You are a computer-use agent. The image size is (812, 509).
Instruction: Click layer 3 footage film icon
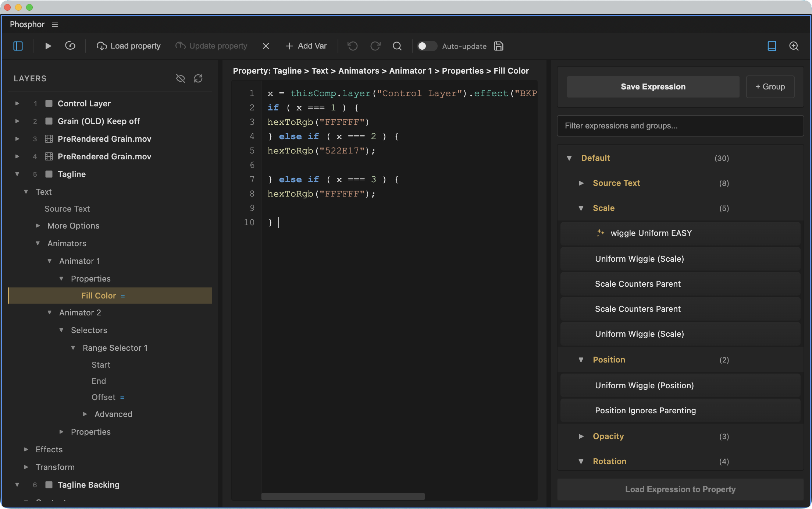coord(49,139)
